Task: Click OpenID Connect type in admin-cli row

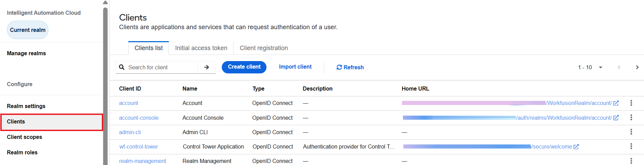Action: click(x=272, y=132)
